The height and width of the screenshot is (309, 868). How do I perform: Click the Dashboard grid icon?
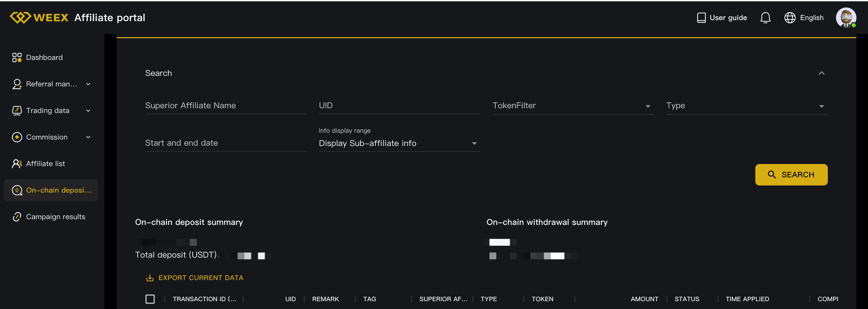point(17,58)
